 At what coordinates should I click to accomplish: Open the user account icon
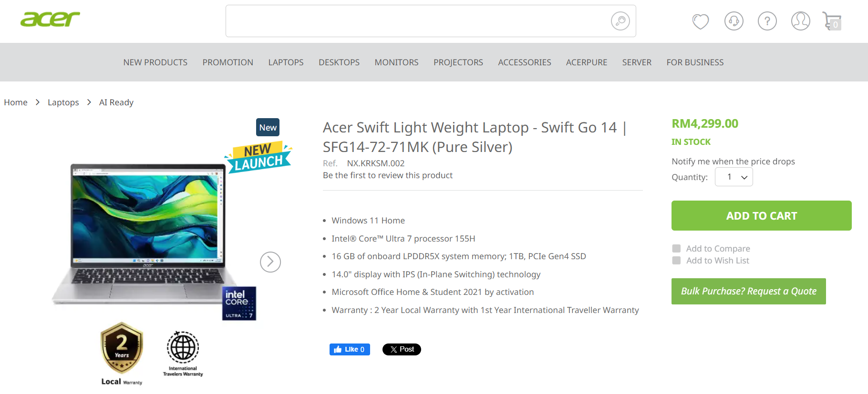coord(801,21)
